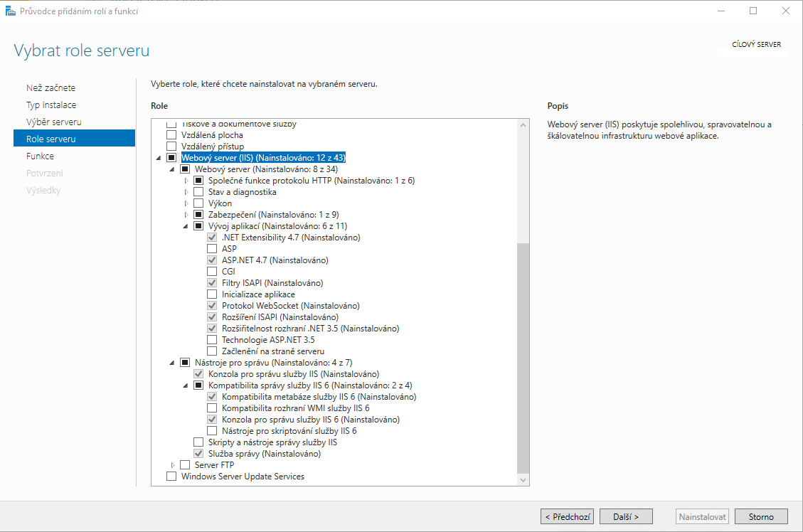This screenshot has height=532, width=803.
Task: Select .NET Extensibility 4.7 (Nainstalováno) row
Action: click(x=291, y=238)
